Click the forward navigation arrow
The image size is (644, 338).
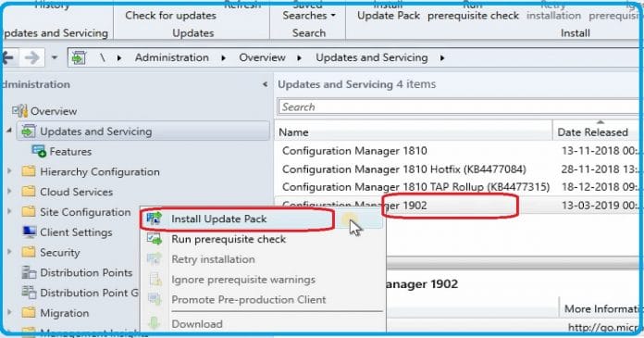(x=32, y=57)
